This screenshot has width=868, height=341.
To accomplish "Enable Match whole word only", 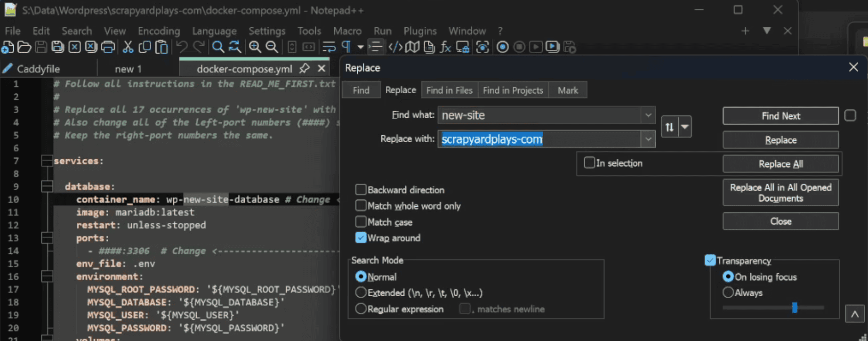I will click(x=361, y=205).
